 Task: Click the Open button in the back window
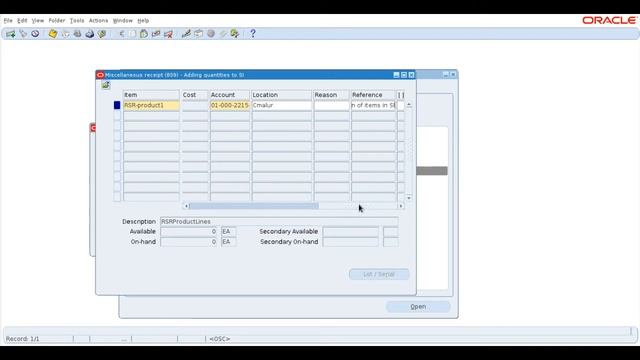(418, 307)
